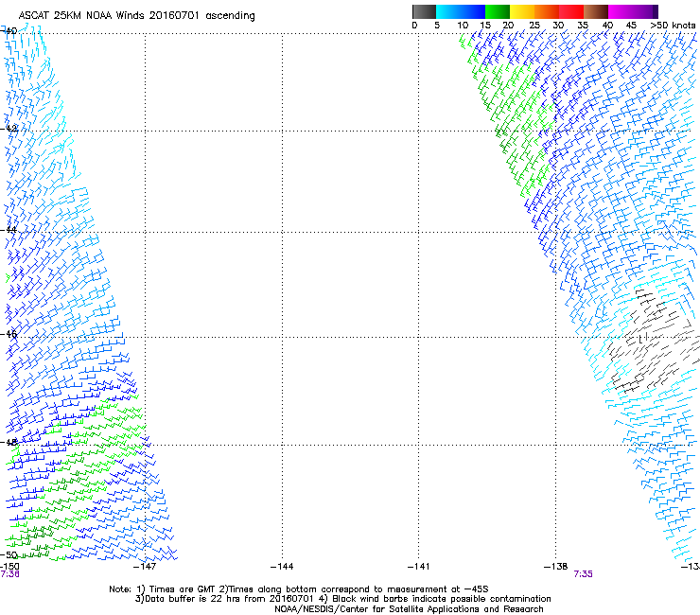Viewport: 700px width, 615px height.
Task: Click the magenta 40-45 knots legend color
Action: click(x=621, y=11)
